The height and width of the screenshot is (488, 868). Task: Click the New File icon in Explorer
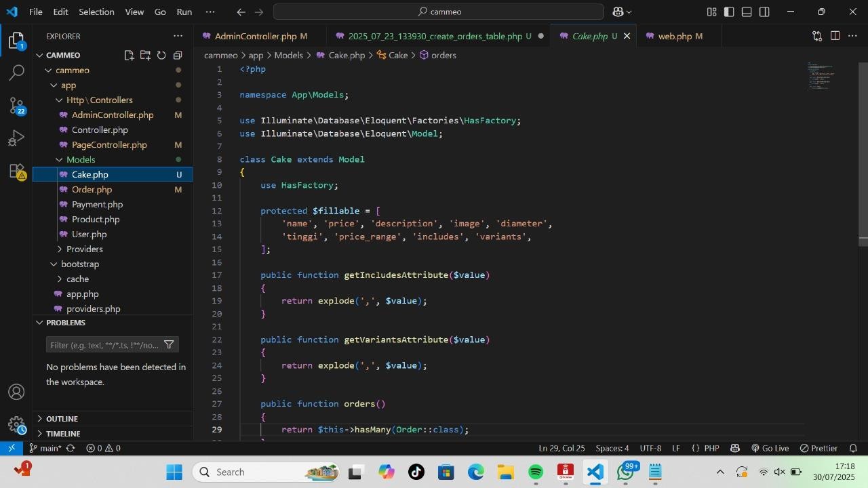(129, 56)
